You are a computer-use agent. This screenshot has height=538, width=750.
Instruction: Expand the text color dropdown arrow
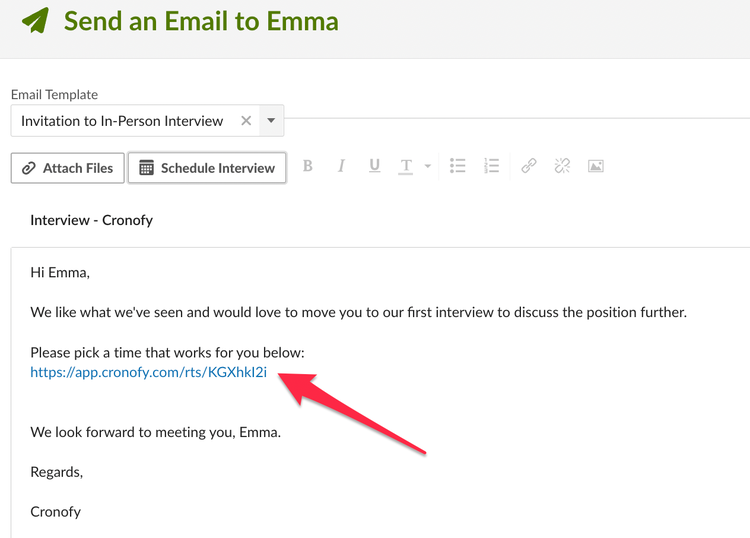[428, 166]
